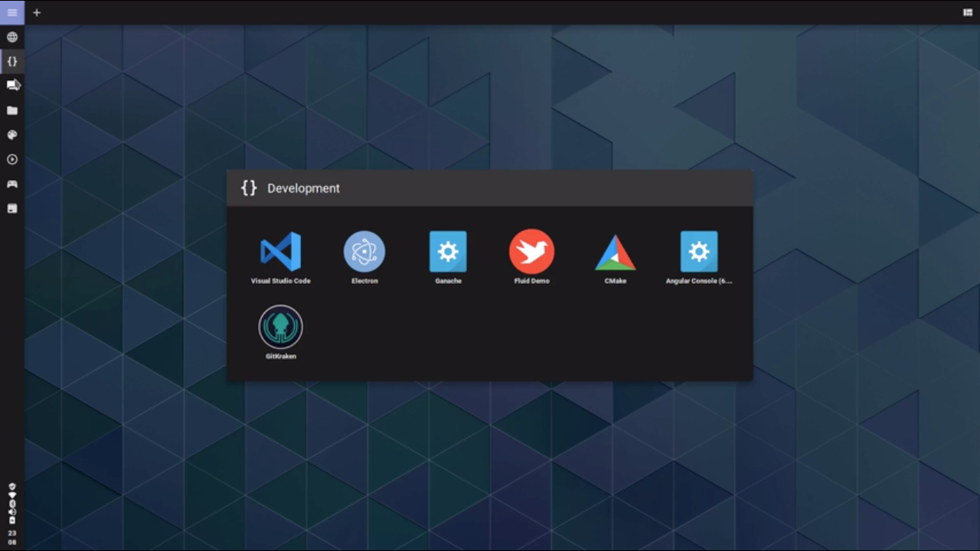Select the graphics palette category
Viewport: 980px width, 551px height.
point(12,135)
